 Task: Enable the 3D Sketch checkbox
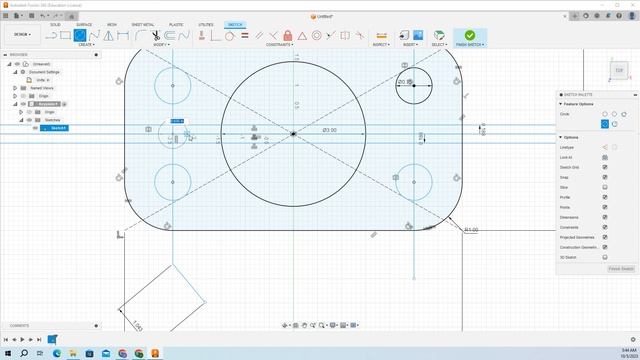(605, 257)
